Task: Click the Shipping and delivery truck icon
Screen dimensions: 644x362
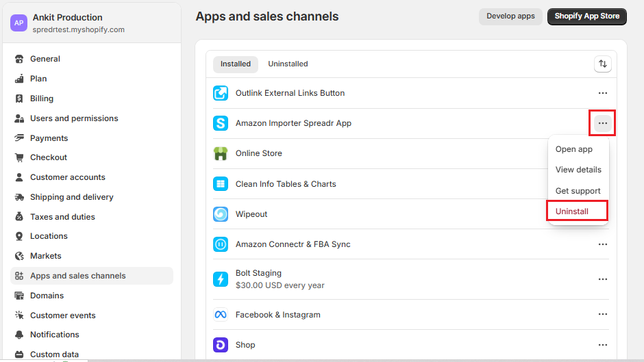Action: 19,197
